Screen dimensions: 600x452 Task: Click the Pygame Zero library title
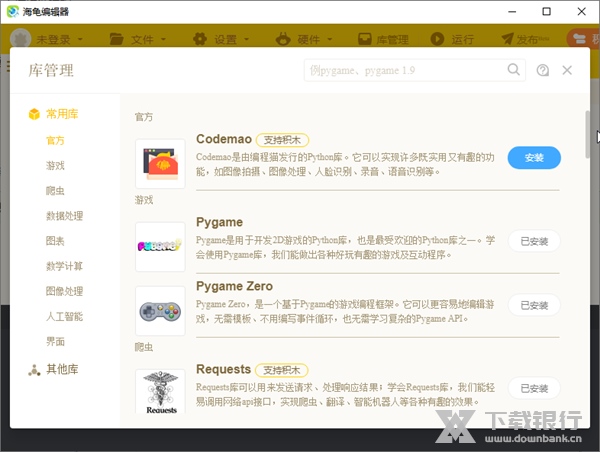235,286
